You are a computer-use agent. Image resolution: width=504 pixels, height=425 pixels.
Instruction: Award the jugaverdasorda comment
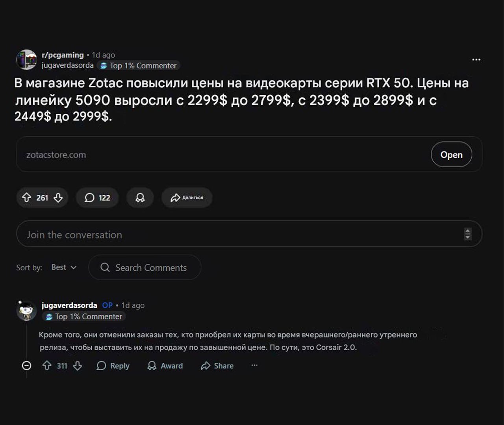pyautogui.click(x=165, y=366)
